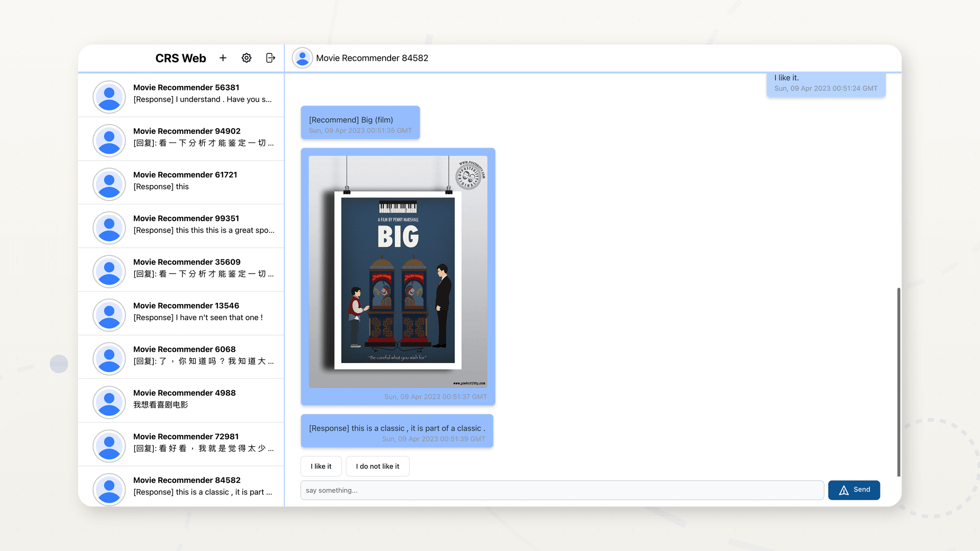Send the message with the Send button
Viewport: 980px width, 551px height.
point(854,490)
